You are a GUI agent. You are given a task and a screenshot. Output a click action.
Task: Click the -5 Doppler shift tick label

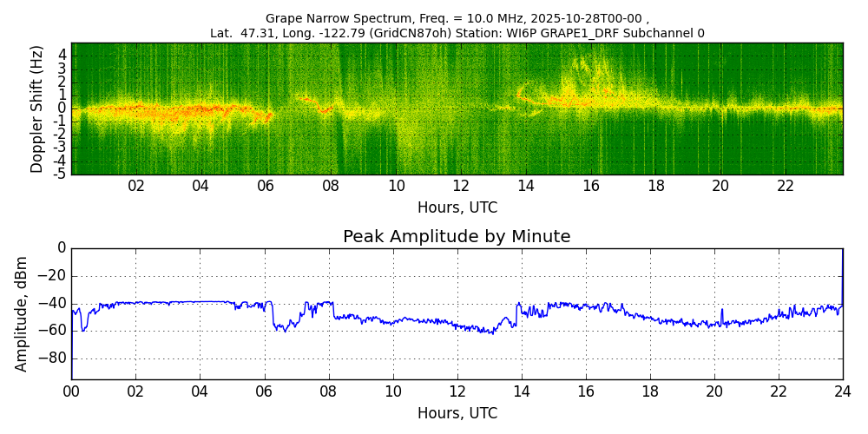click(60, 174)
